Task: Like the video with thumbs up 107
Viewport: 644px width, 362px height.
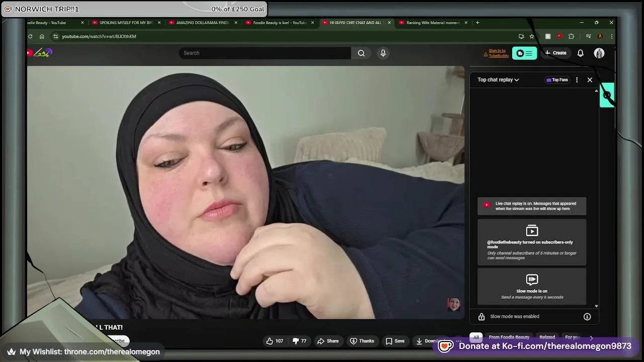Action: click(x=275, y=341)
